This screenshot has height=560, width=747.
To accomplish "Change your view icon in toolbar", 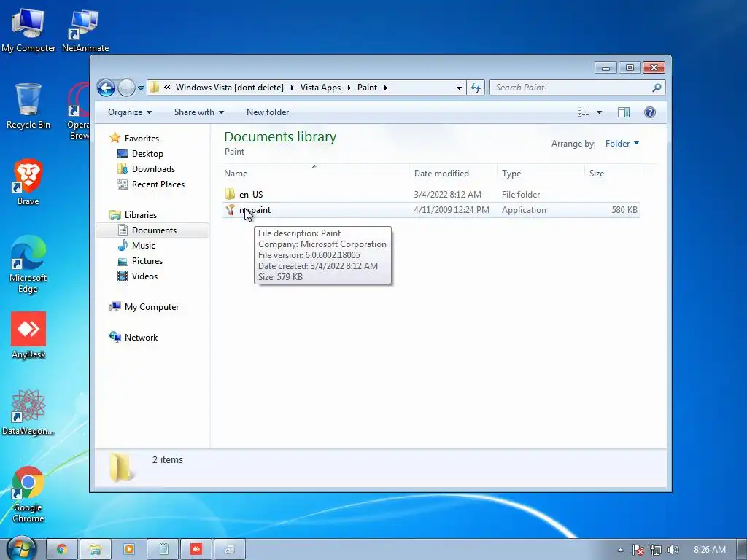I will (x=583, y=112).
